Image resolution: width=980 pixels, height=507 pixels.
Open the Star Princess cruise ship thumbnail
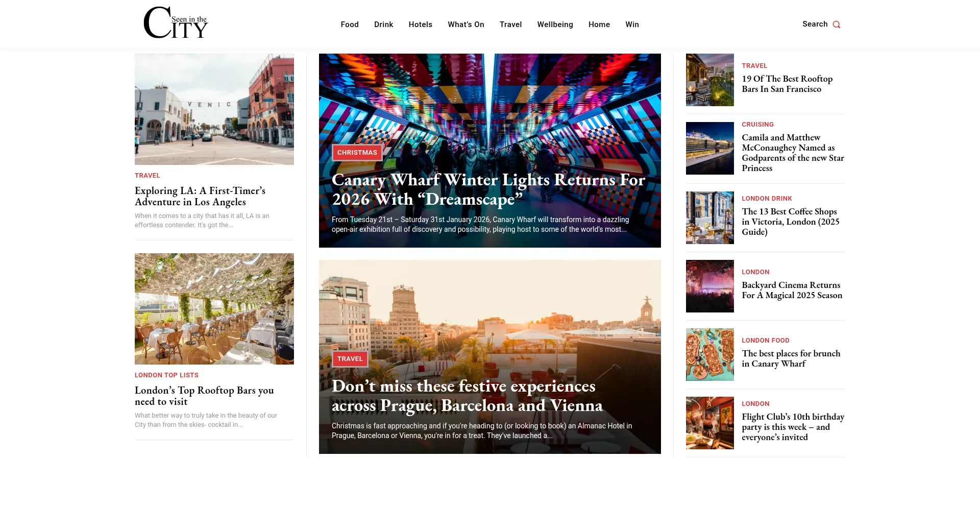[709, 148]
